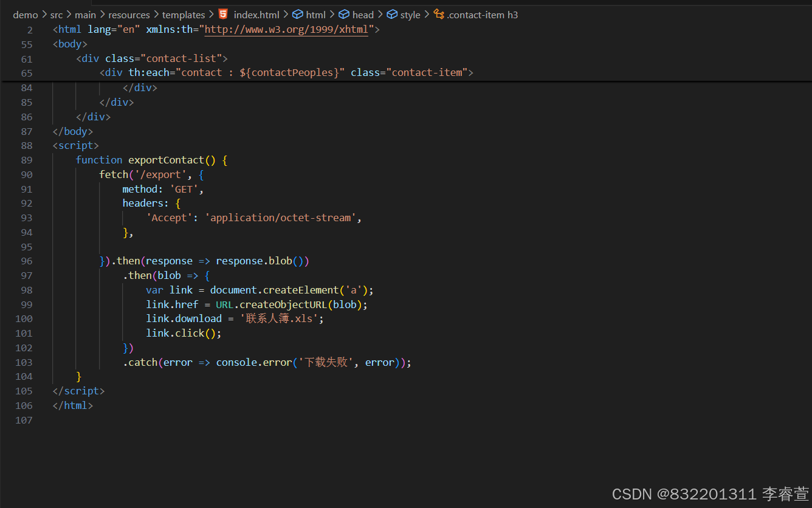
Task: Open the demo breadcrumb dropdown
Action: point(25,14)
